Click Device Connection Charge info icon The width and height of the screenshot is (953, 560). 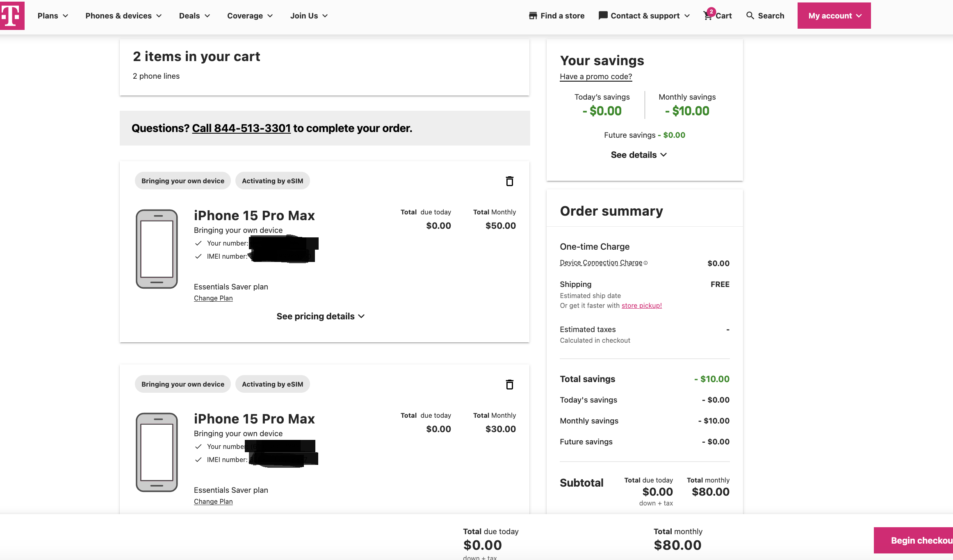pos(646,263)
